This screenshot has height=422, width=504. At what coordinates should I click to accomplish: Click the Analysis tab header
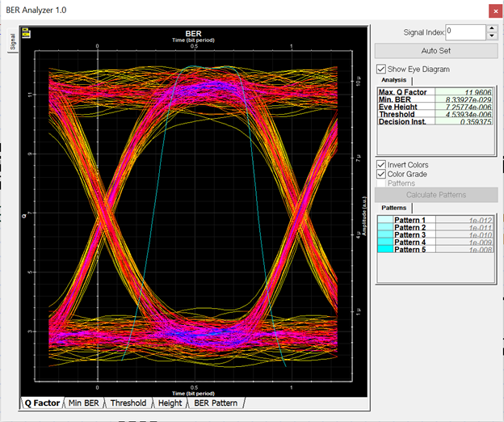(394, 81)
